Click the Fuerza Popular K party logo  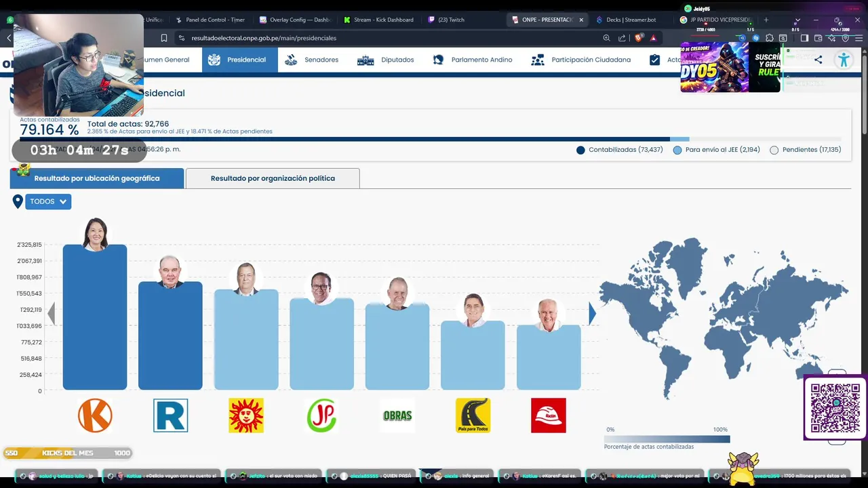(x=95, y=415)
